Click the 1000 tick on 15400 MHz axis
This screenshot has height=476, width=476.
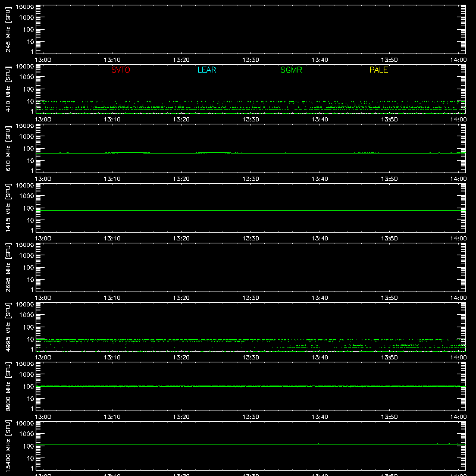click(27, 434)
